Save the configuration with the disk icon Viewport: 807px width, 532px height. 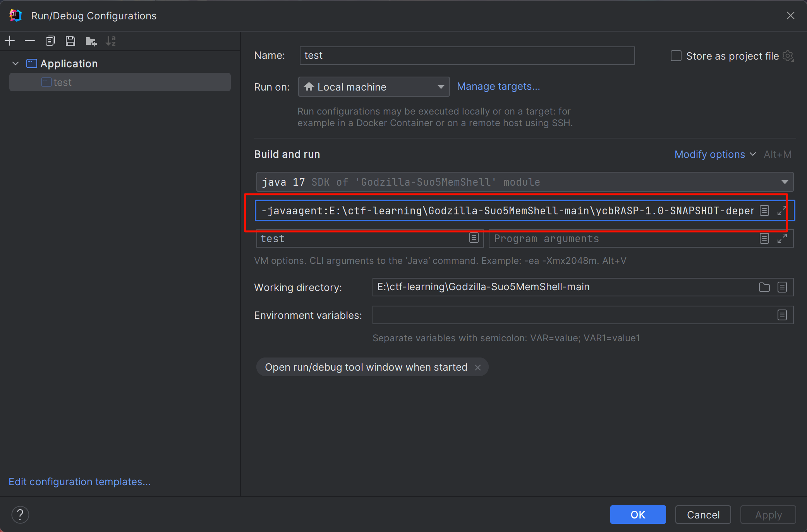click(70, 41)
